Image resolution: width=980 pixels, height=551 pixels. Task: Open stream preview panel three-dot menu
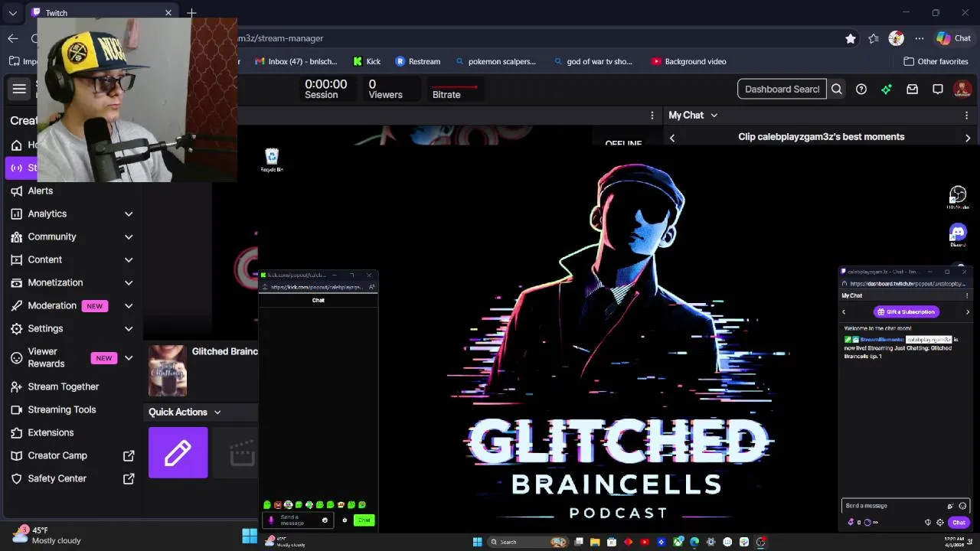coord(652,115)
